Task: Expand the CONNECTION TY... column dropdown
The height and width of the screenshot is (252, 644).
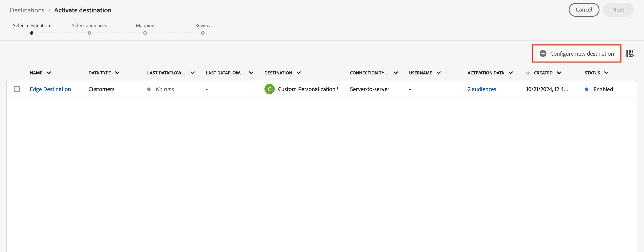Action: pyautogui.click(x=396, y=73)
